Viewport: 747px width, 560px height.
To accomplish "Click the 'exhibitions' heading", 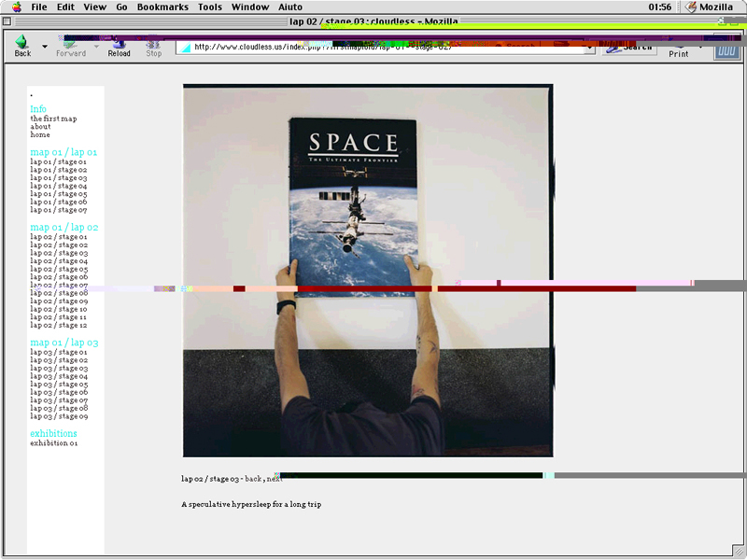I will (53, 433).
